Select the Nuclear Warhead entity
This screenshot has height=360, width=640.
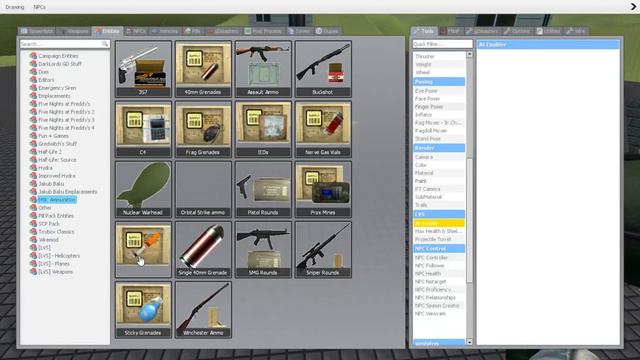click(143, 189)
